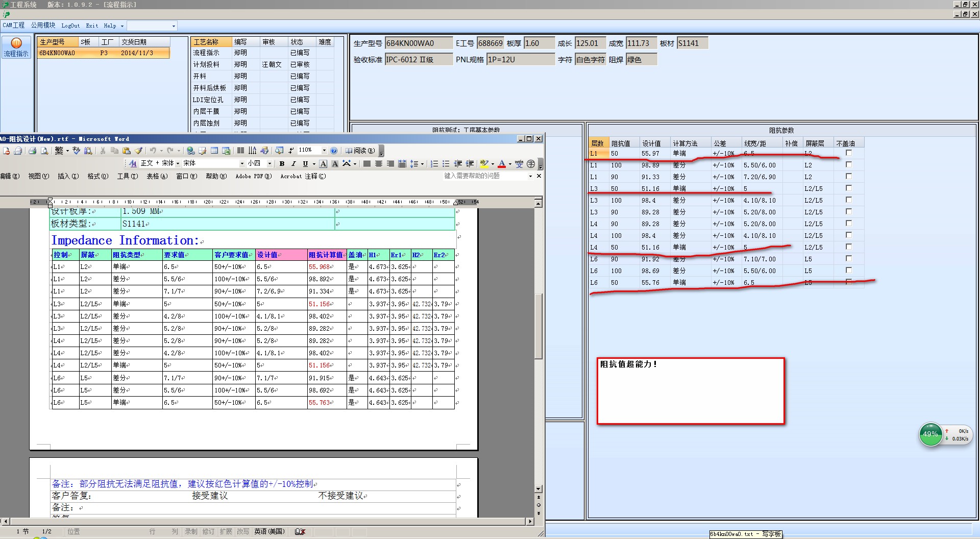Open the 表格(A) menu in Word
Viewport: 980px width, 539px height.
pyautogui.click(x=157, y=176)
